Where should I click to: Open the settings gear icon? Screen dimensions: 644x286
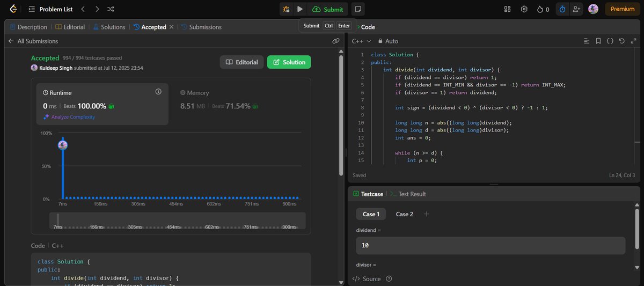(524, 9)
